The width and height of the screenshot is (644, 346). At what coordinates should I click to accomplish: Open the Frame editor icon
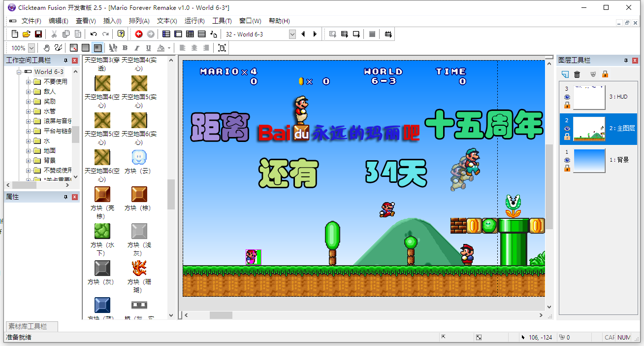coord(178,34)
